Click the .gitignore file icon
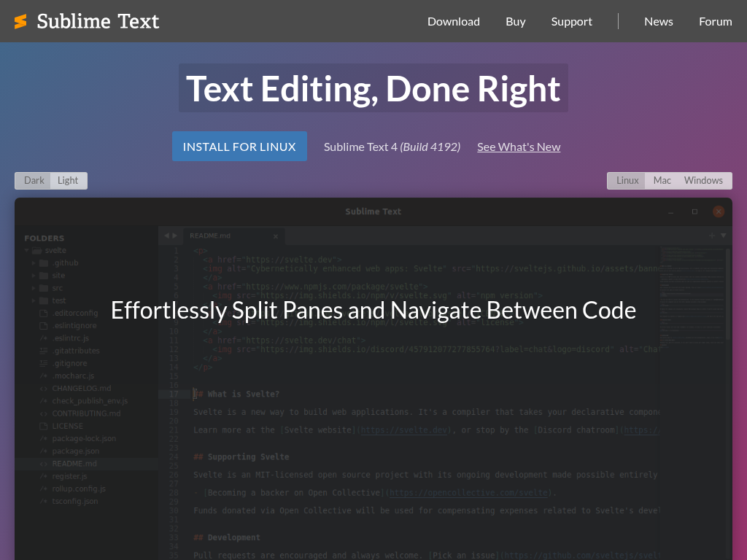The image size is (747, 560). click(x=44, y=363)
